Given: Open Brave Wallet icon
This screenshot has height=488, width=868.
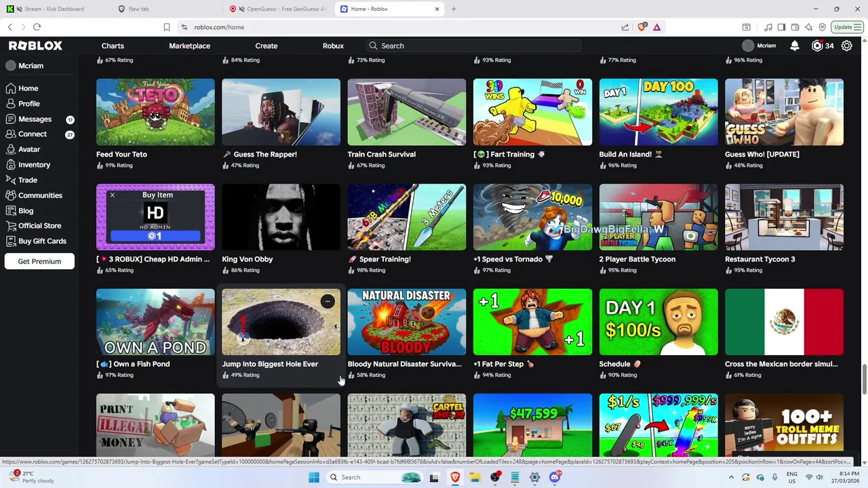Looking at the screenshot, I should click(795, 27).
